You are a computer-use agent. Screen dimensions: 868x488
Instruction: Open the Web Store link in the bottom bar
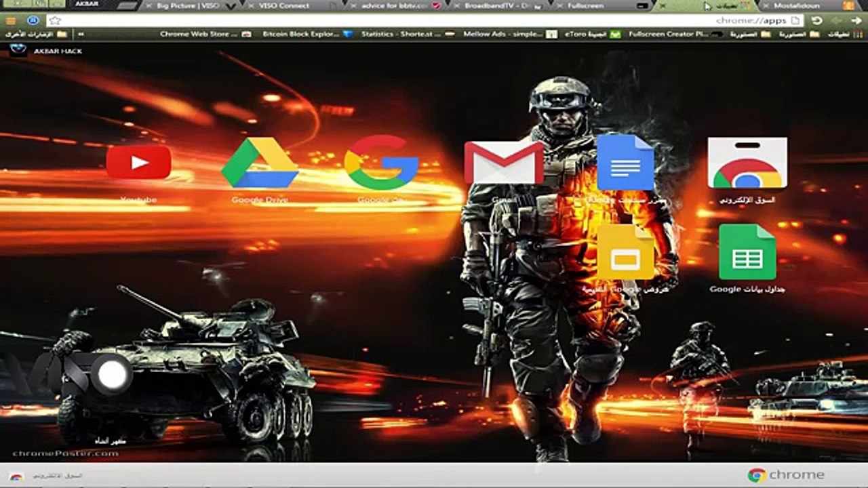45,476
